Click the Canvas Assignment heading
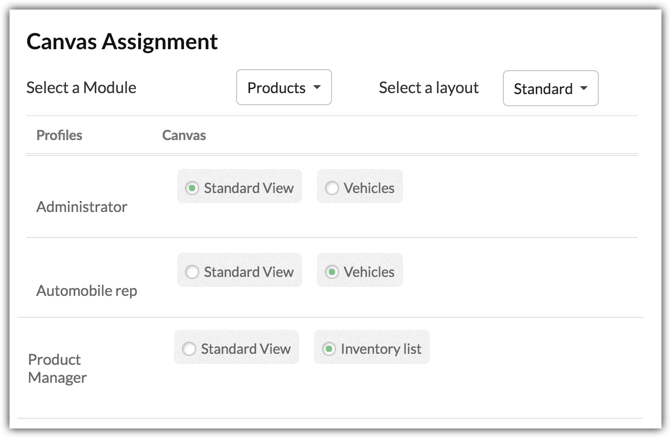 [x=122, y=42]
